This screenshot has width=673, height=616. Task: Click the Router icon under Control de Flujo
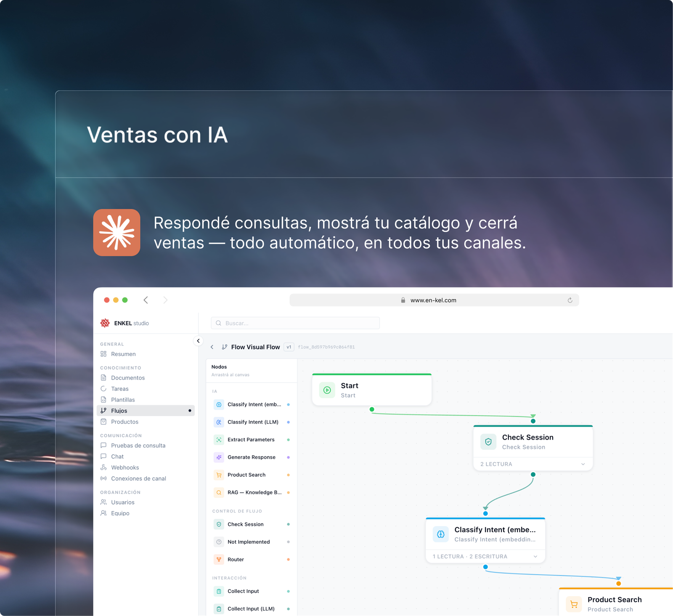[219, 559]
